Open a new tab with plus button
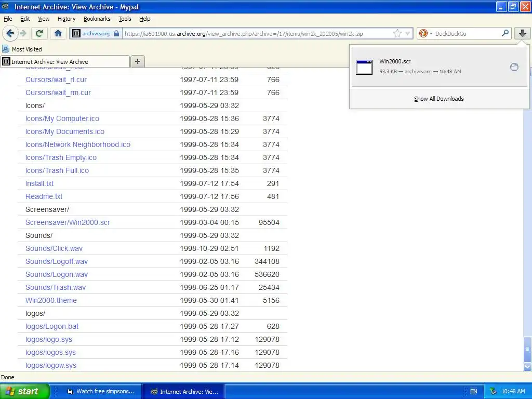This screenshot has height=399, width=532. tap(137, 61)
